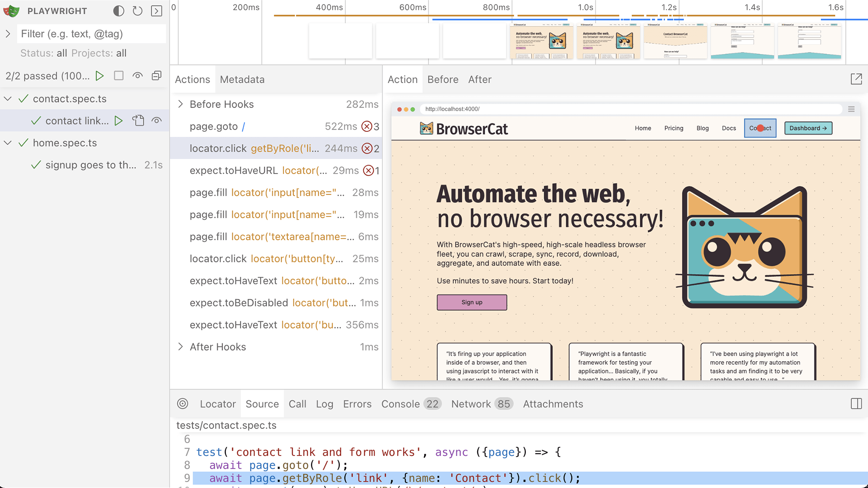Select the pick-locator bullseye tool
Image resolution: width=868 pixels, height=488 pixels.
click(x=183, y=404)
